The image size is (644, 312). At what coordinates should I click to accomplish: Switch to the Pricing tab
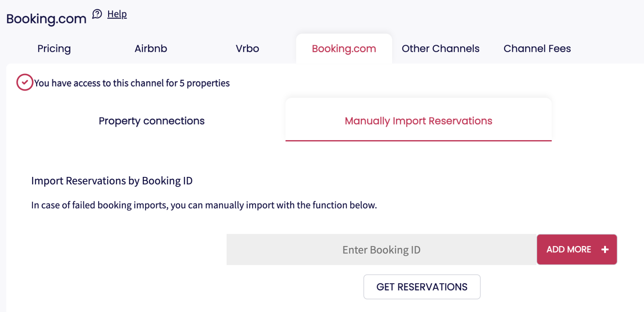(54, 49)
